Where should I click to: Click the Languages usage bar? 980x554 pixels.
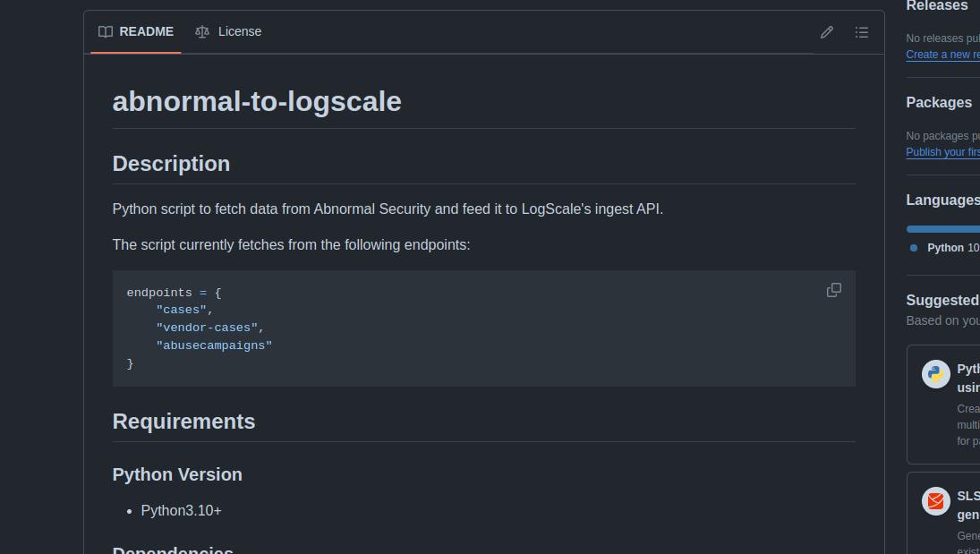coord(942,229)
